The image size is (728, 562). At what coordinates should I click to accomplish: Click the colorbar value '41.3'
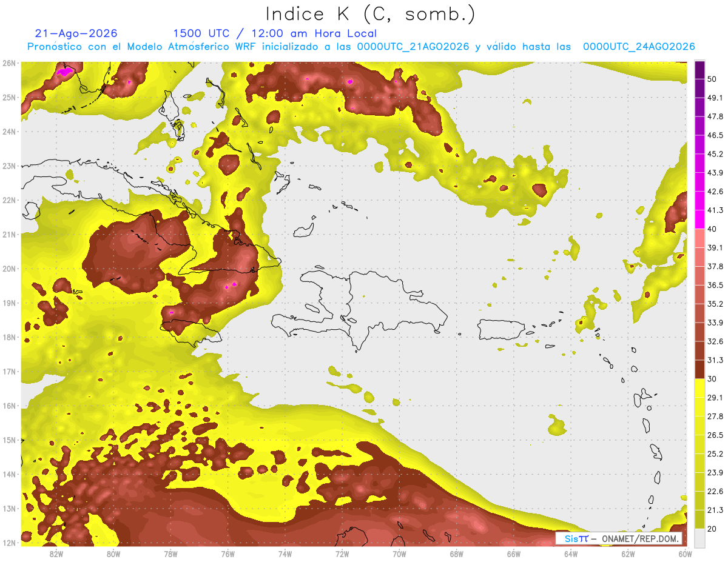pos(716,210)
